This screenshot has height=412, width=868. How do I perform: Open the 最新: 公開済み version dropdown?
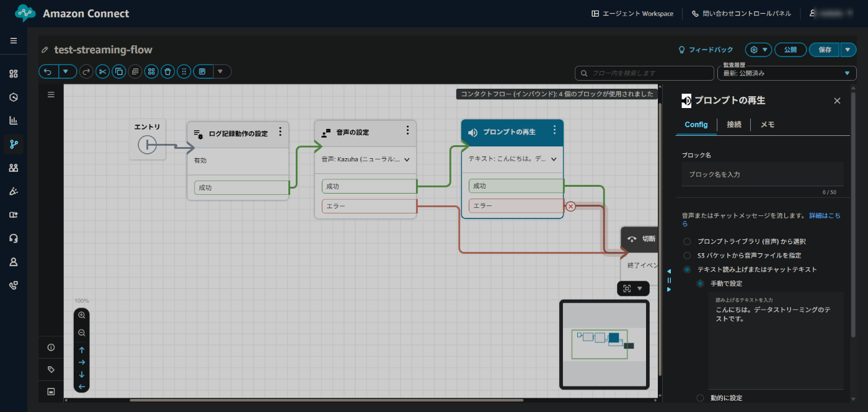pyautogui.click(x=786, y=73)
